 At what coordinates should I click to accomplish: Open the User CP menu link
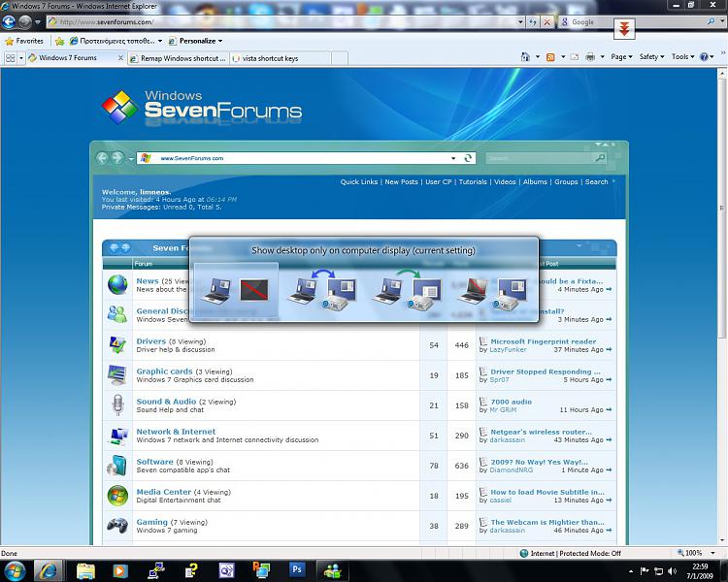439,182
